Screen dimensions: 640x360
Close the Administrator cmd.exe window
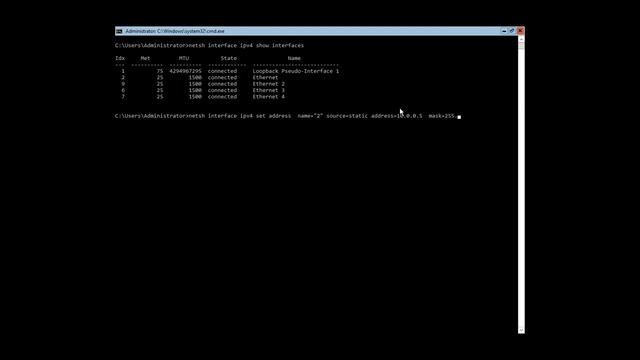(x=520, y=31)
